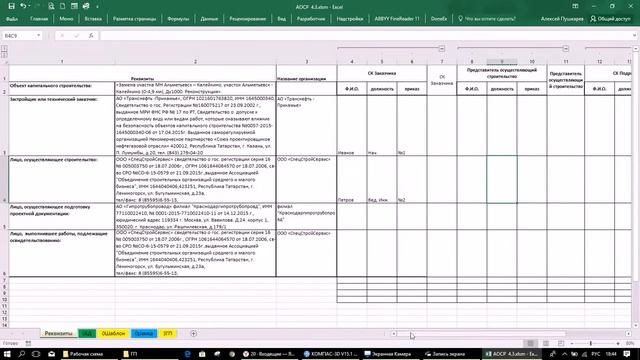
Task: Open the Разметка страницы tab
Action: [134, 19]
